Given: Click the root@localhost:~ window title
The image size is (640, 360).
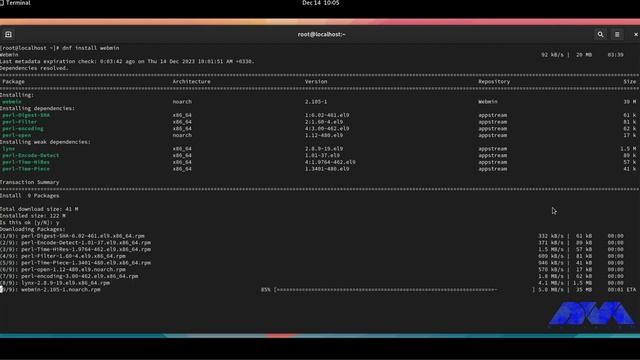Looking at the screenshot, I should click(x=321, y=35).
